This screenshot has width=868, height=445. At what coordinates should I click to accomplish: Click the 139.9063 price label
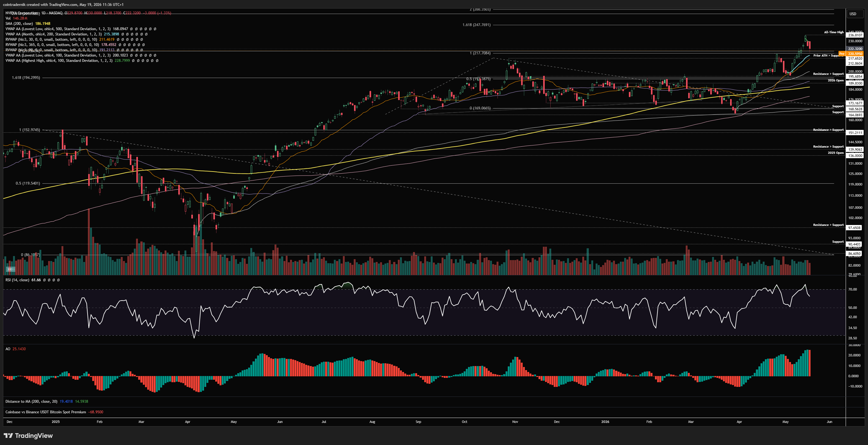coord(855,149)
